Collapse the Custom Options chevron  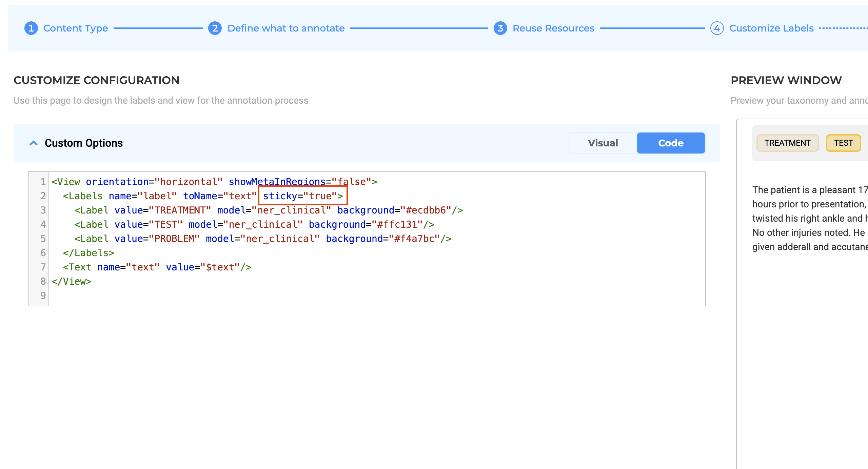[34, 143]
